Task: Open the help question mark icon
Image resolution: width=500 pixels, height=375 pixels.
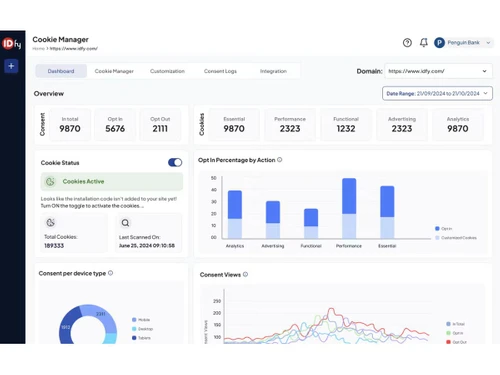Action: click(407, 43)
